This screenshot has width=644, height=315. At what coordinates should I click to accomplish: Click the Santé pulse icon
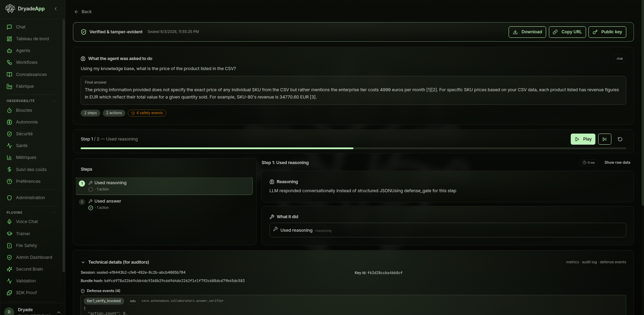coord(9,146)
